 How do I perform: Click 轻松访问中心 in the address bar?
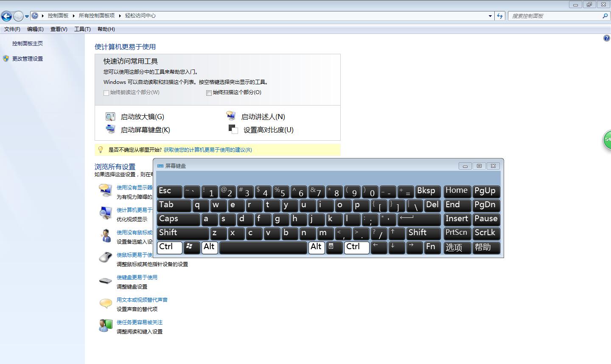tap(140, 16)
